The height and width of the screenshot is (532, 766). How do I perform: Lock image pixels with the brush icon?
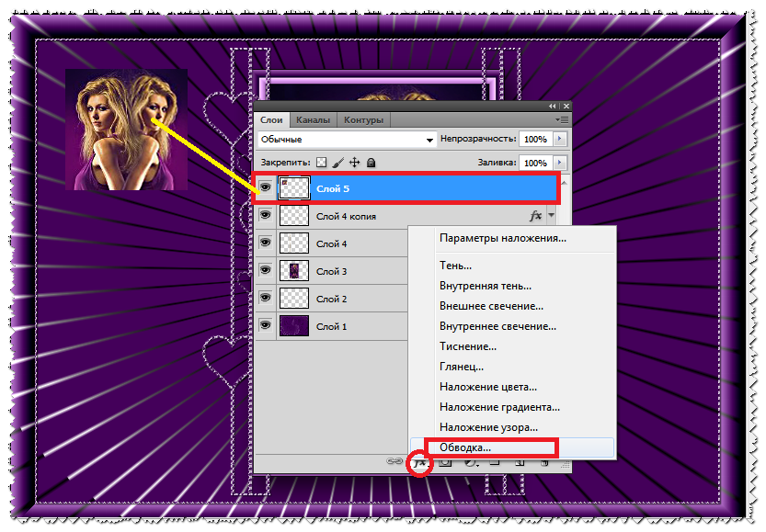click(338, 163)
